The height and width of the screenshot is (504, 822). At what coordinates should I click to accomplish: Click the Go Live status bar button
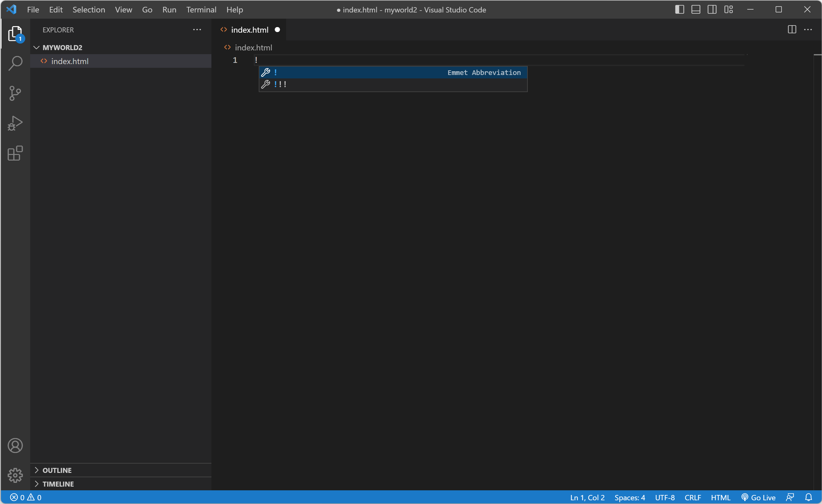point(758,497)
